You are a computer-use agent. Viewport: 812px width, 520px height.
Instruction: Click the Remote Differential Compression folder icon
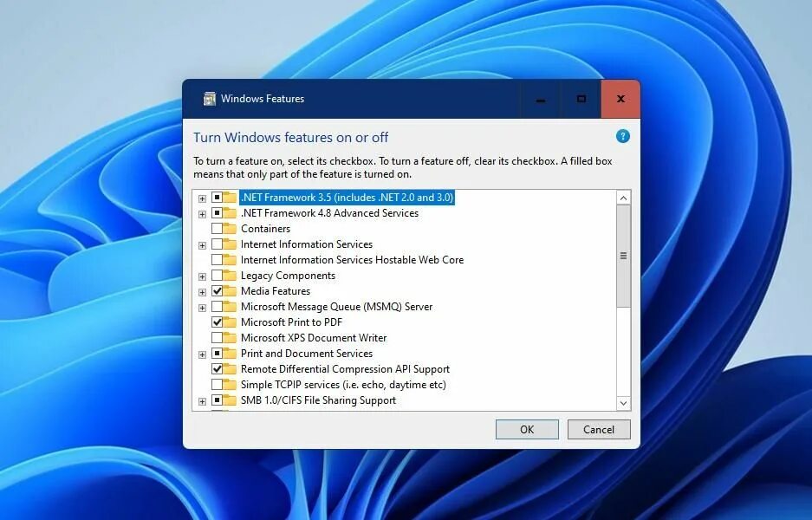230,368
